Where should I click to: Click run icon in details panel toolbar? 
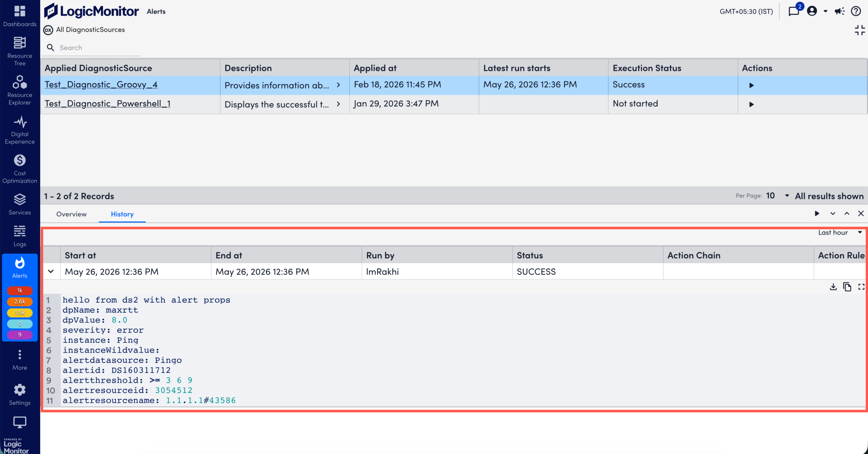[x=817, y=214]
